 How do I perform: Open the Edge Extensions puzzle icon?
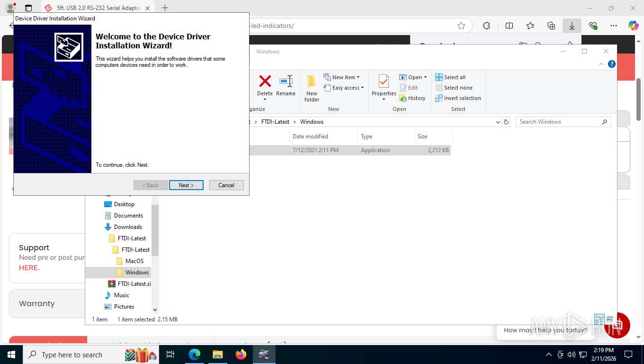coord(486,26)
